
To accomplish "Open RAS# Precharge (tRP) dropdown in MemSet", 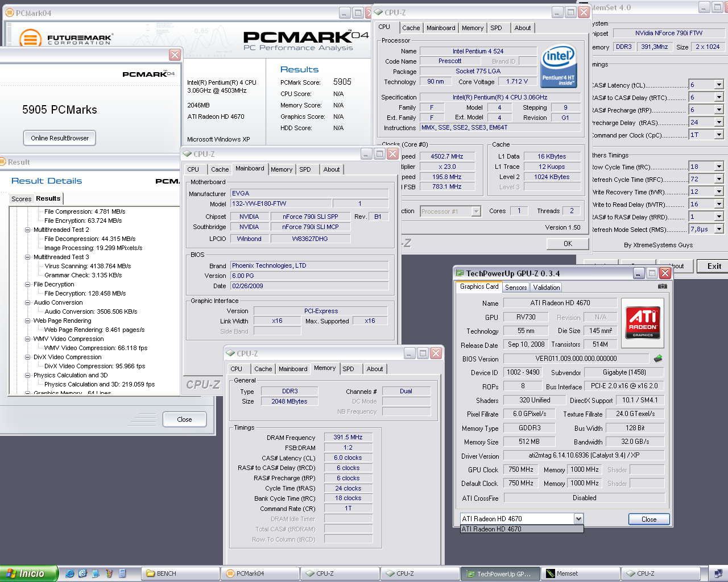I will pyautogui.click(x=719, y=110).
